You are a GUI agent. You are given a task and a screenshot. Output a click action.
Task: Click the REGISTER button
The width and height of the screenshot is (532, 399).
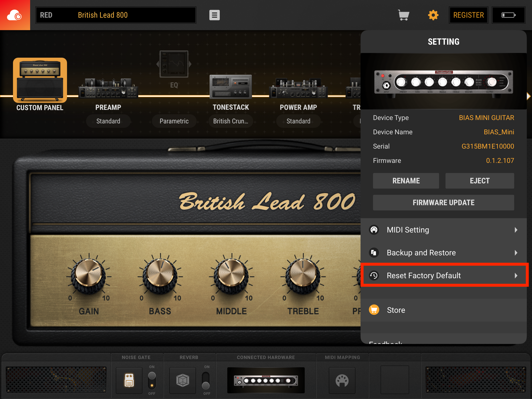(x=468, y=15)
